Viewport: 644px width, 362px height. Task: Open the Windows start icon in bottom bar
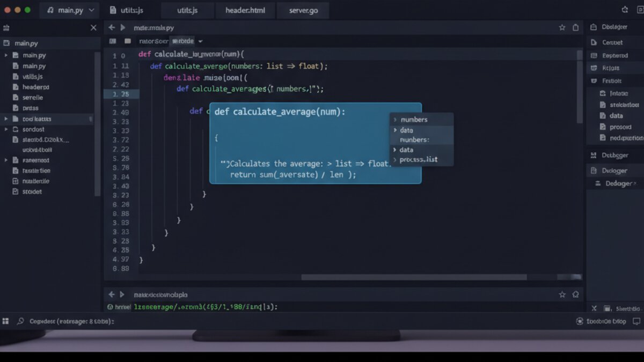click(x=6, y=321)
